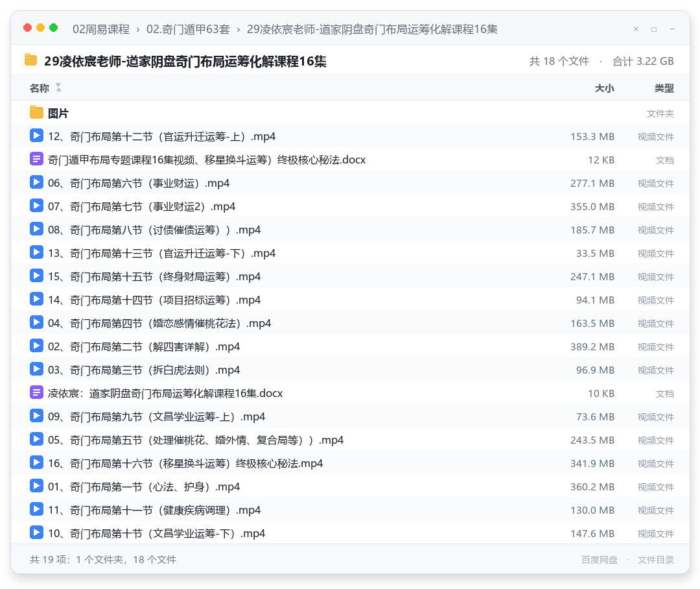Click the yellow macOS minimize button
The width and height of the screenshot is (700, 589).
point(41,28)
